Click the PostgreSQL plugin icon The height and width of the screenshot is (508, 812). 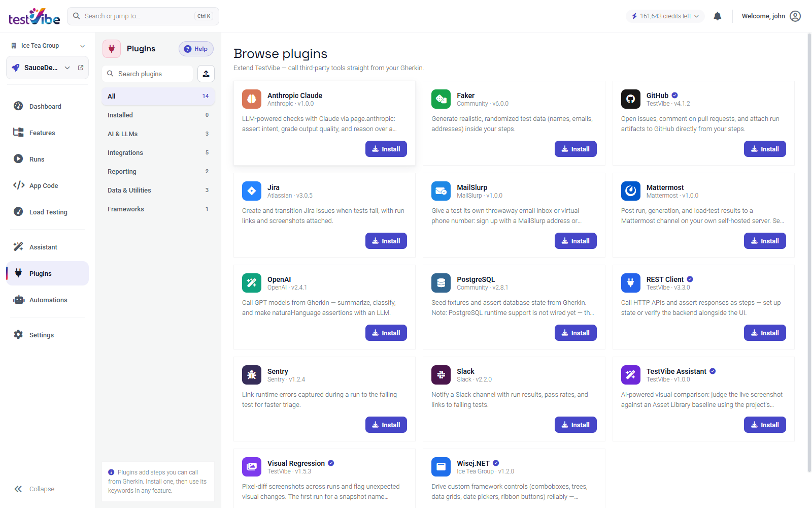(x=441, y=283)
